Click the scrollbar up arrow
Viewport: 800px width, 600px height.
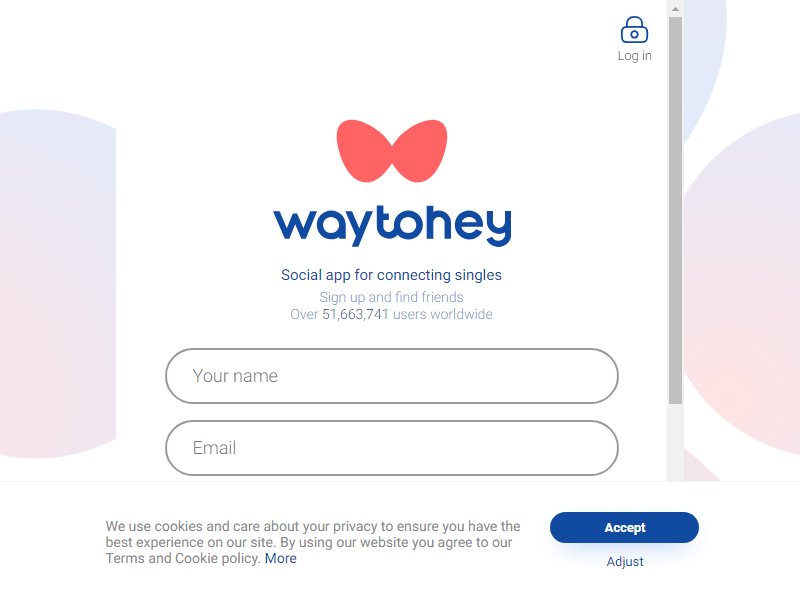pyautogui.click(x=675, y=9)
